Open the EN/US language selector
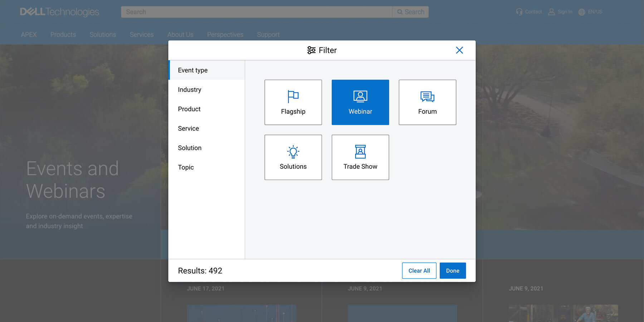 pos(590,12)
